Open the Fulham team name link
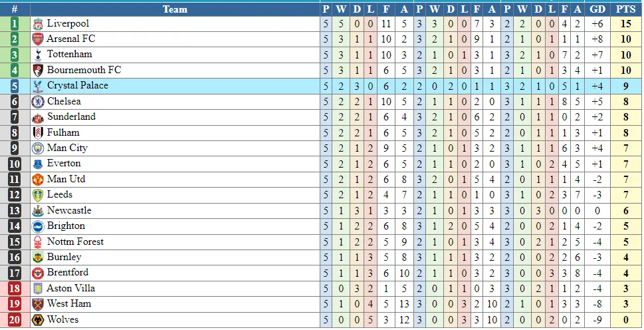The width and height of the screenshot is (644, 330). coord(63,132)
